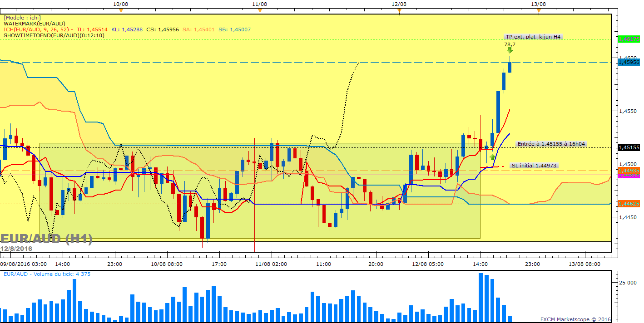Viewport: 644px width, 323px height.
Task: Click the 'FXCM Marketscope © 2016' credit text
Action: 575,319
